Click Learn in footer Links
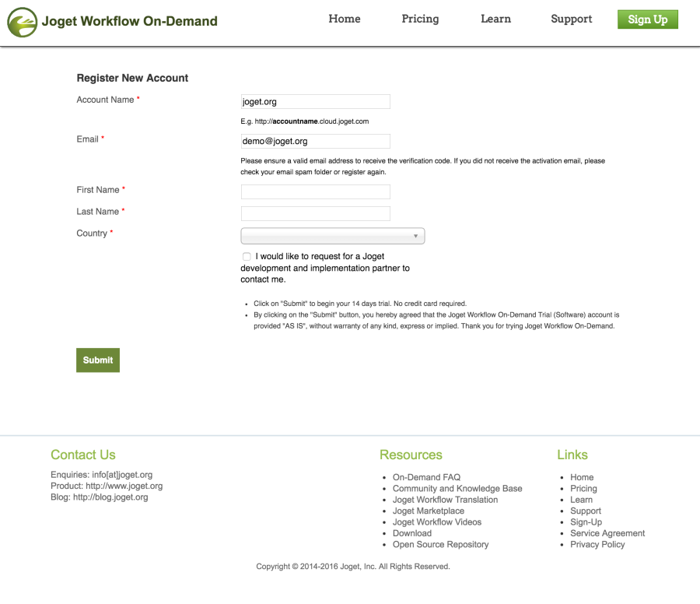700x604 pixels. click(x=581, y=500)
